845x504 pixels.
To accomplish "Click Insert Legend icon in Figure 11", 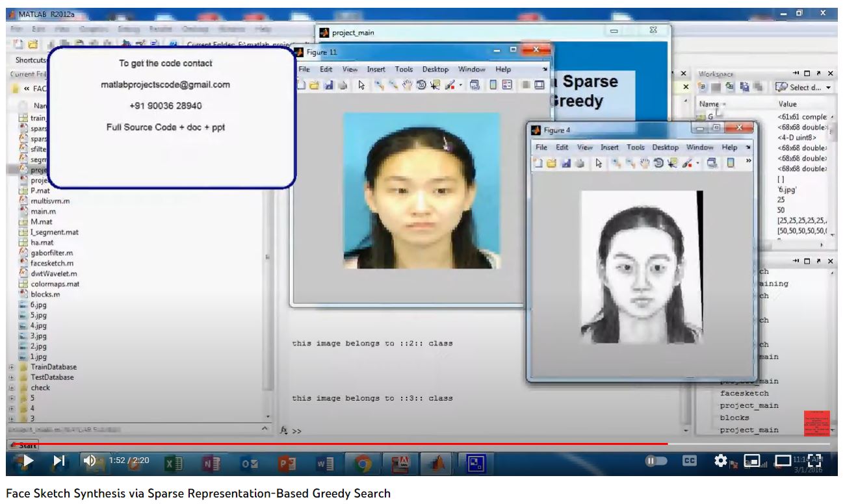I will pyautogui.click(x=507, y=84).
